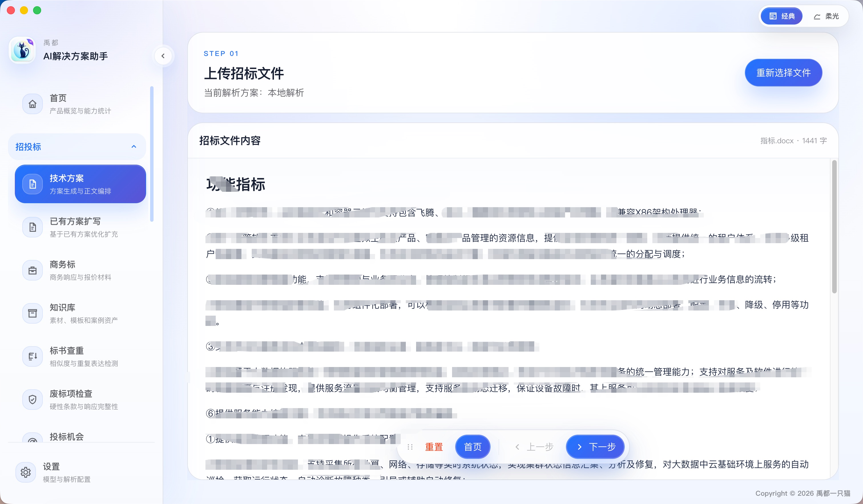Screen dimensions: 863x504
Task: Collapse the sidebar with the arrow button
Action: pyautogui.click(x=163, y=56)
